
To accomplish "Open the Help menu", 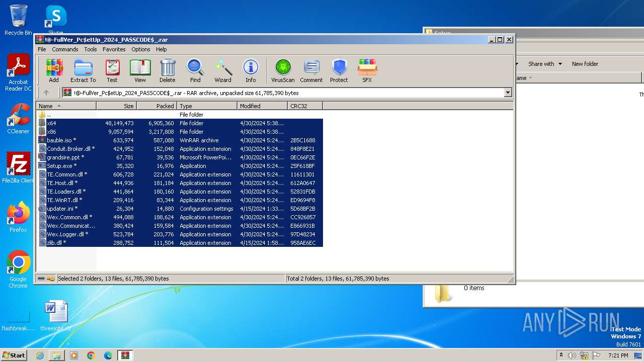I will (x=162, y=49).
